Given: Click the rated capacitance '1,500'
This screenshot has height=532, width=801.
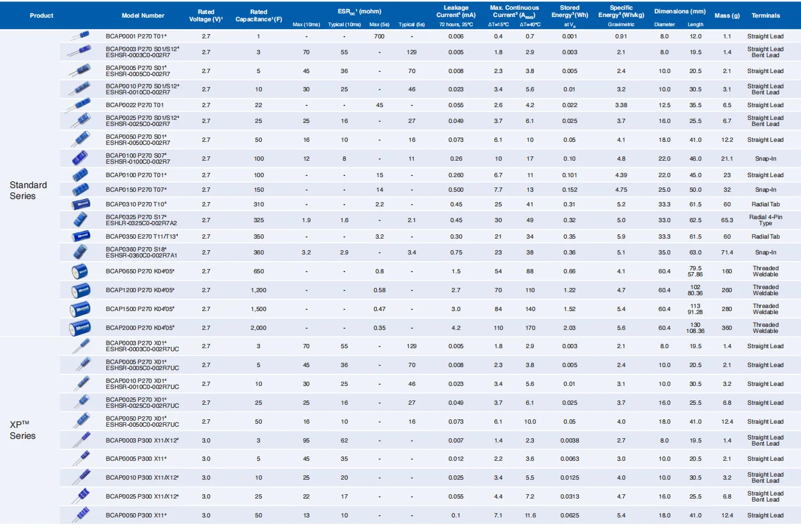Looking at the screenshot, I should pyautogui.click(x=259, y=309).
